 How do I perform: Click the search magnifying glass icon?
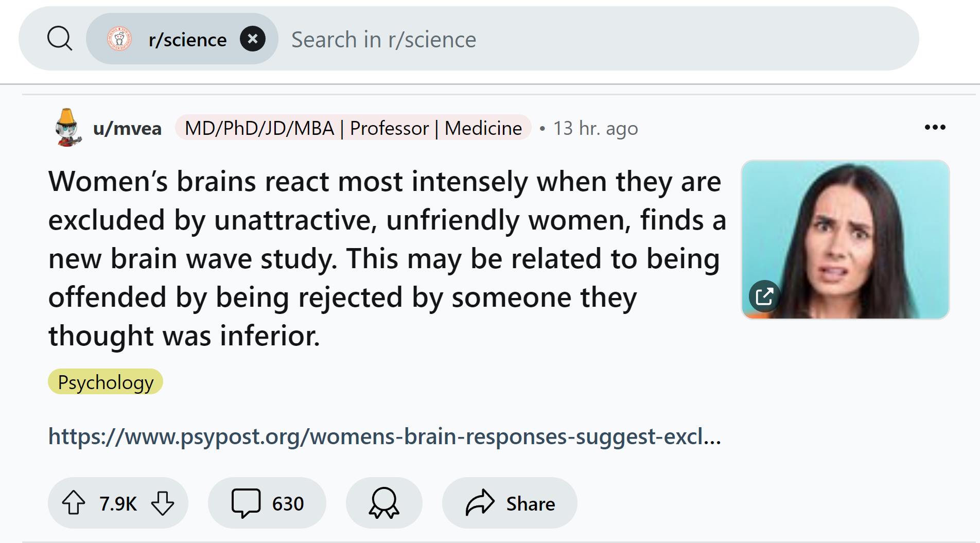coord(60,39)
